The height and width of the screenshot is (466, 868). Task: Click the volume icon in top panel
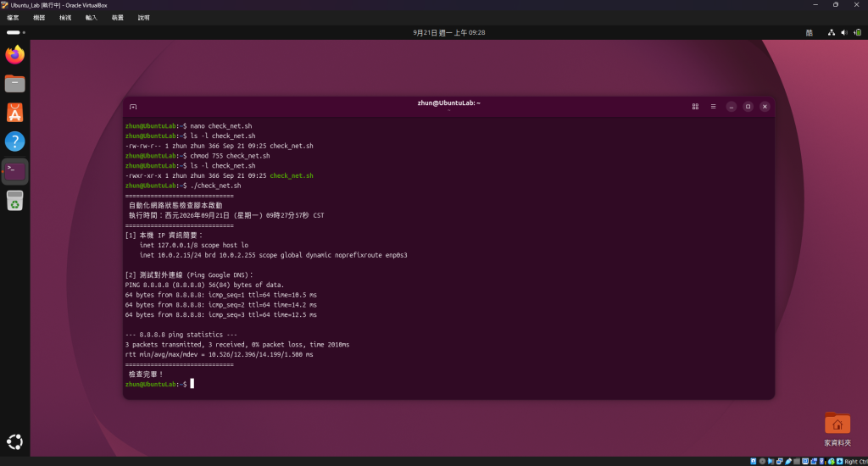[x=844, y=33]
